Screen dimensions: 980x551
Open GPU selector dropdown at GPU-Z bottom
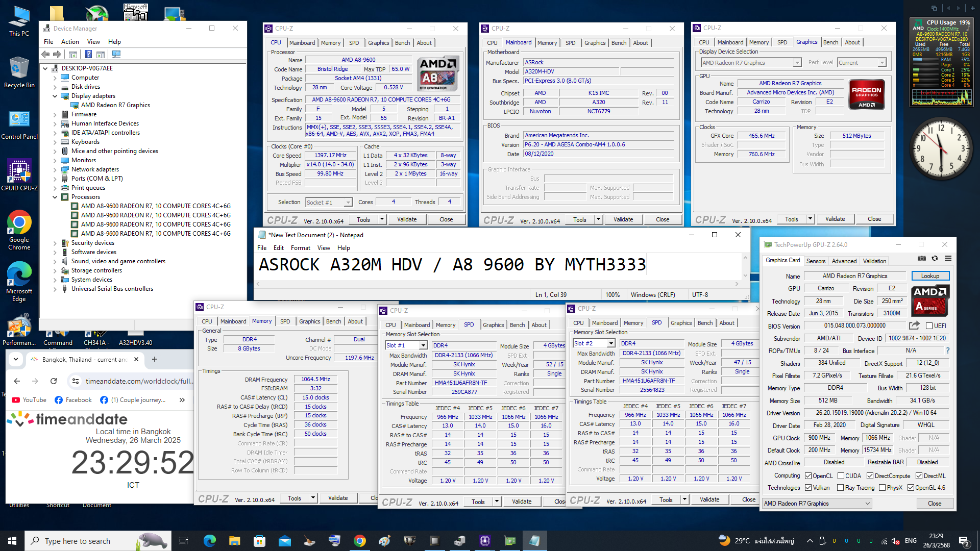point(817,504)
